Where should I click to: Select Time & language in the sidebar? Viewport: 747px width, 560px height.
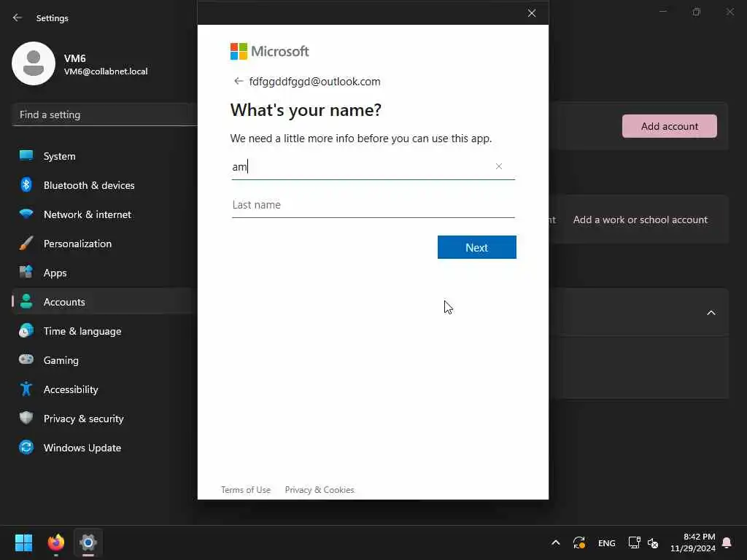coord(104,331)
